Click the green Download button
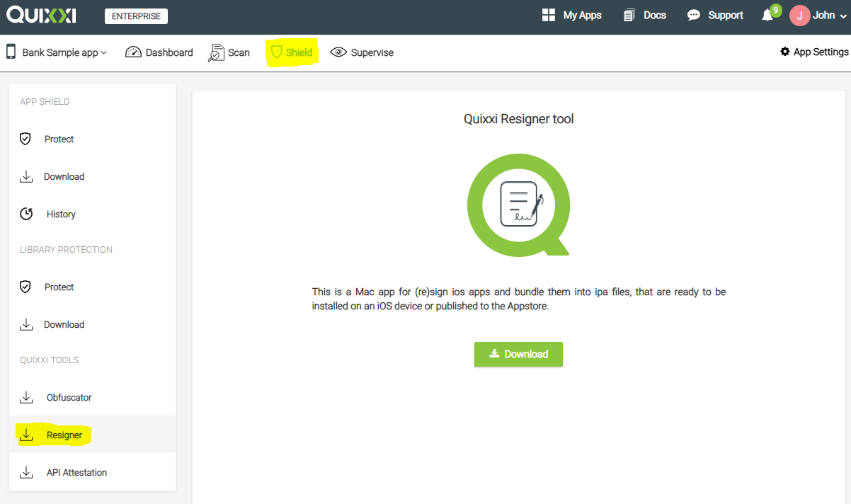Image resolution: width=851 pixels, height=504 pixels. (x=518, y=354)
